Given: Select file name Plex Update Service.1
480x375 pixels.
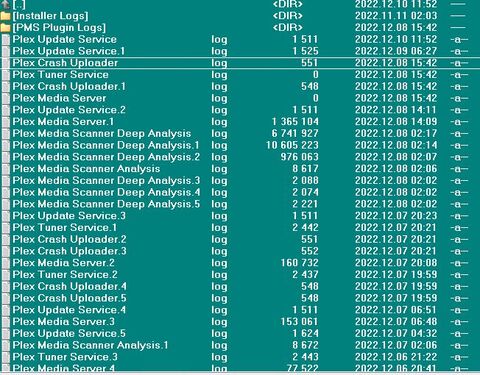Looking at the screenshot, I should (x=69, y=51).
